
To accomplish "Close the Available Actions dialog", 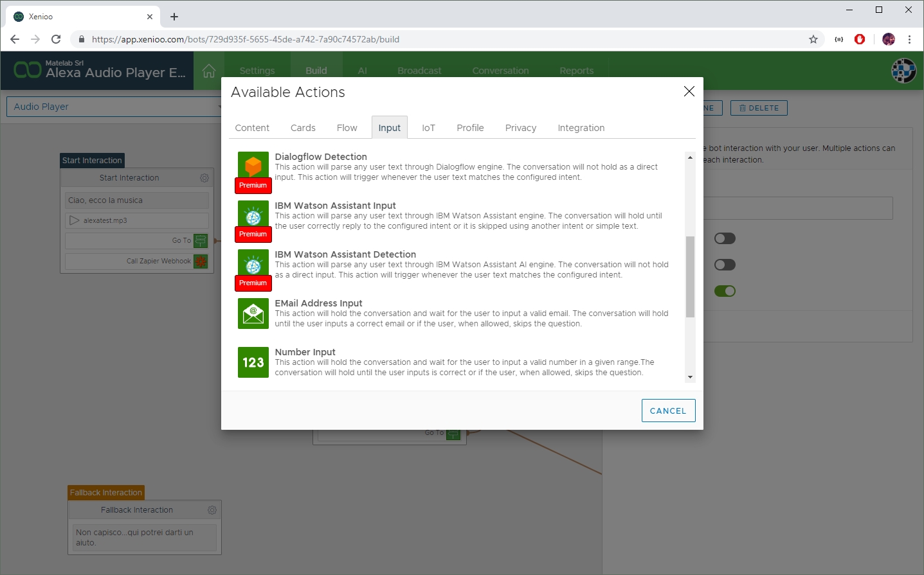I will pos(689,91).
